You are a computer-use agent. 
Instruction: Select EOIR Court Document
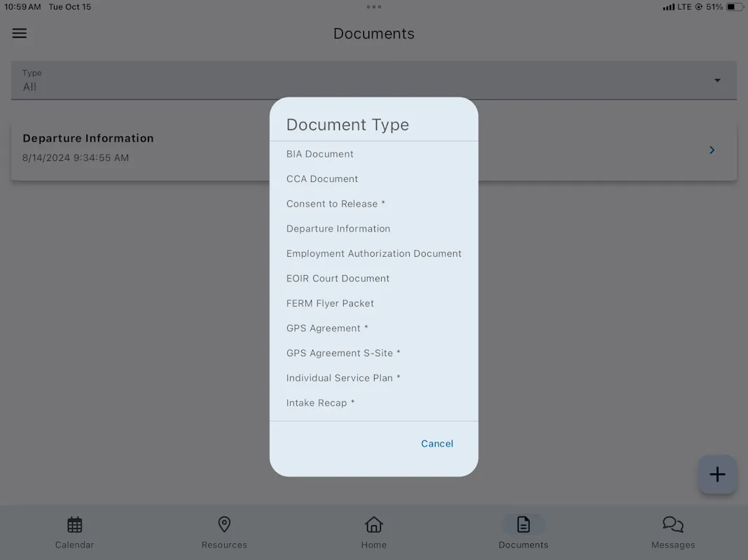[338, 279]
